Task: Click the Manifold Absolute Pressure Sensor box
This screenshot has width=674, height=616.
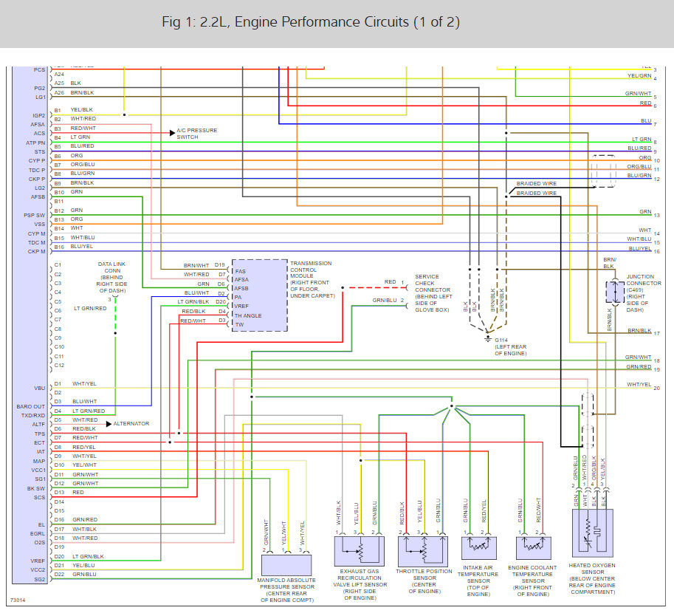Action: point(286,565)
